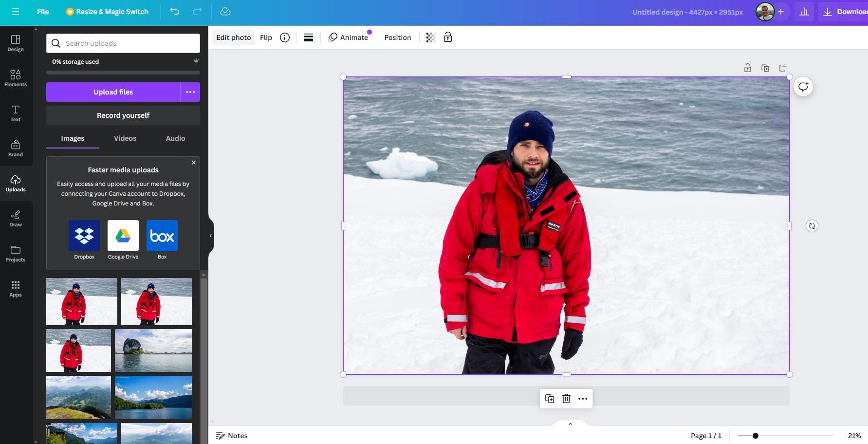The image size is (868, 444).
Task: Open the Text side panel
Action: [16, 113]
